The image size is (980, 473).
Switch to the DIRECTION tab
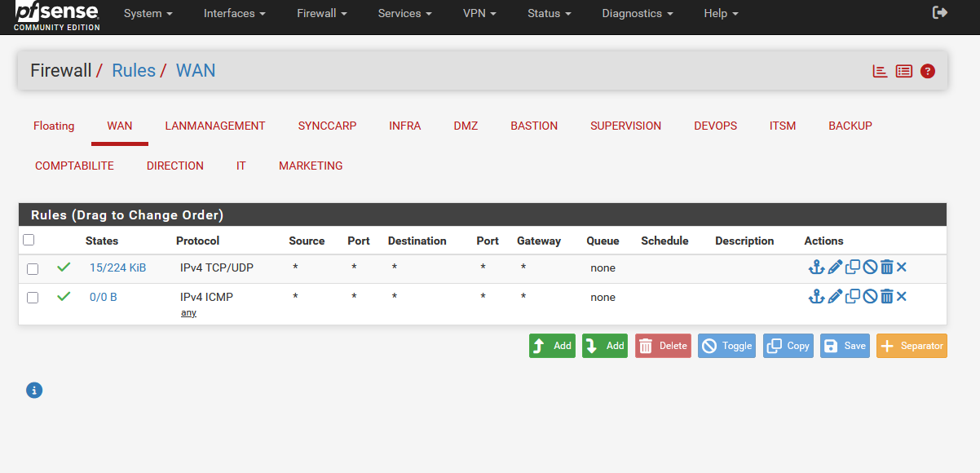point(175,166)
